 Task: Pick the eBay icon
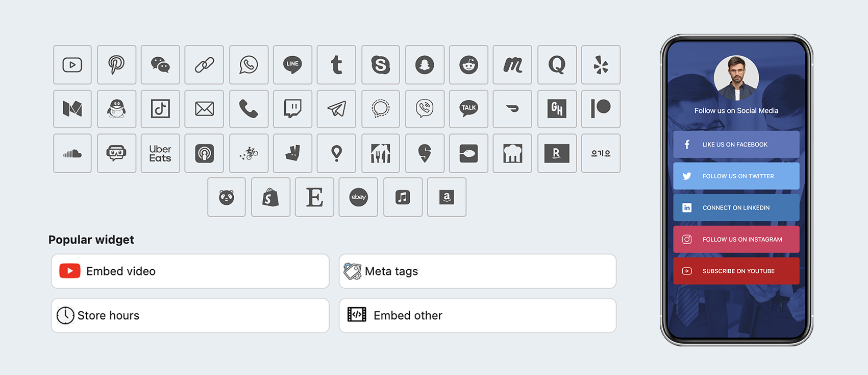pyautogui.click(x=358, y=197)
